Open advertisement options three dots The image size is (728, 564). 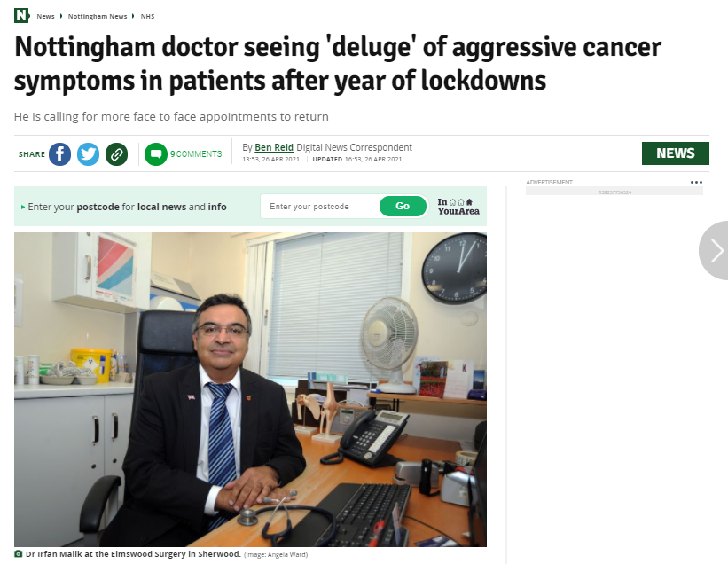tap(696, 182)
